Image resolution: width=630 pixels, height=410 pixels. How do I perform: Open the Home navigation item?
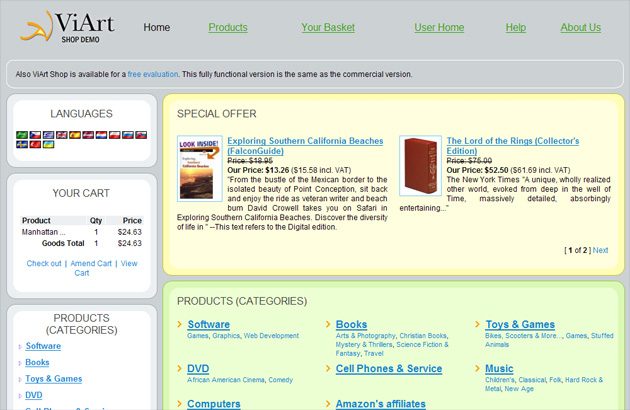point(157,27)
